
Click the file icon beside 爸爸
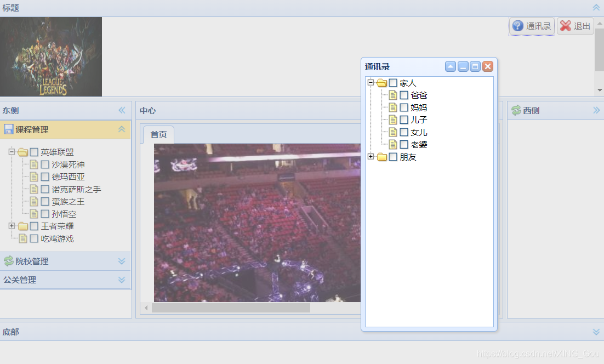[x=393, y=95]
